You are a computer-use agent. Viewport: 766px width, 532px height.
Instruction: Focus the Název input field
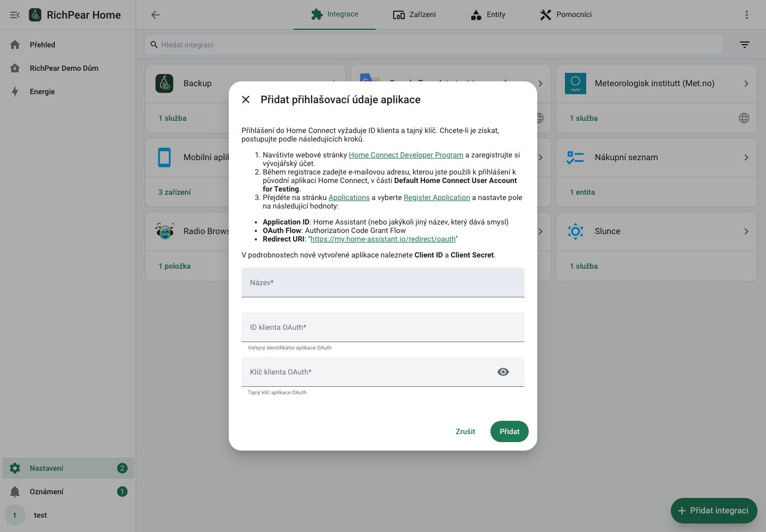click(x=383, y=282)
